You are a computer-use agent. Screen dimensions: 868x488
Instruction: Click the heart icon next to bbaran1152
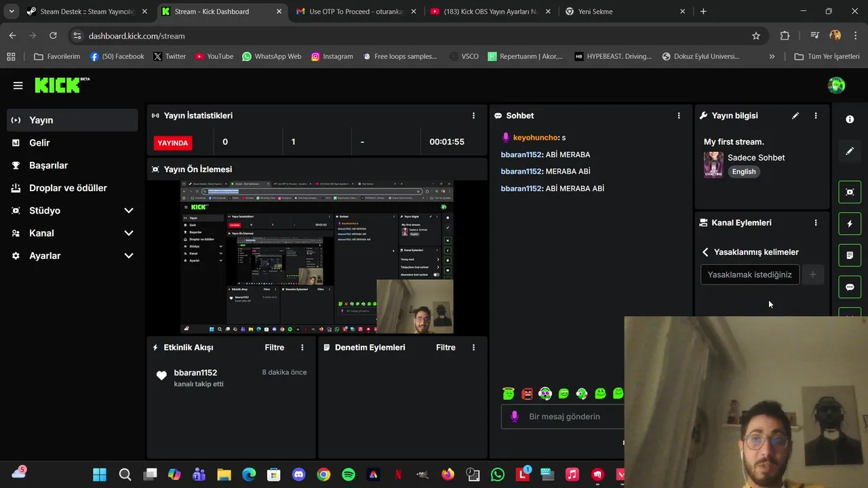161,375
